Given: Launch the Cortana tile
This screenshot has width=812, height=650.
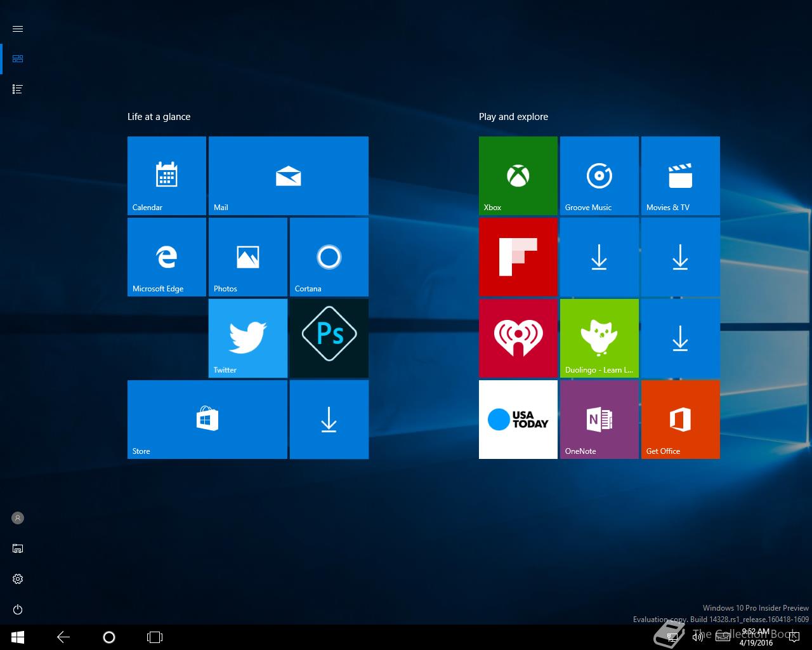Looking at the screenshot, I should (329, 257).
